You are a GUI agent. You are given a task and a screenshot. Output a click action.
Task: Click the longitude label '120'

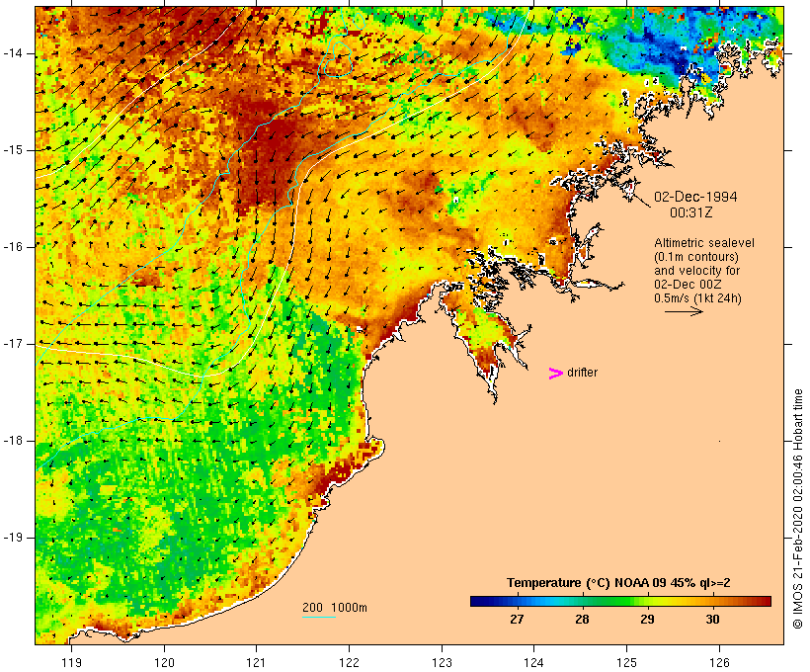[x=164, y=662]
